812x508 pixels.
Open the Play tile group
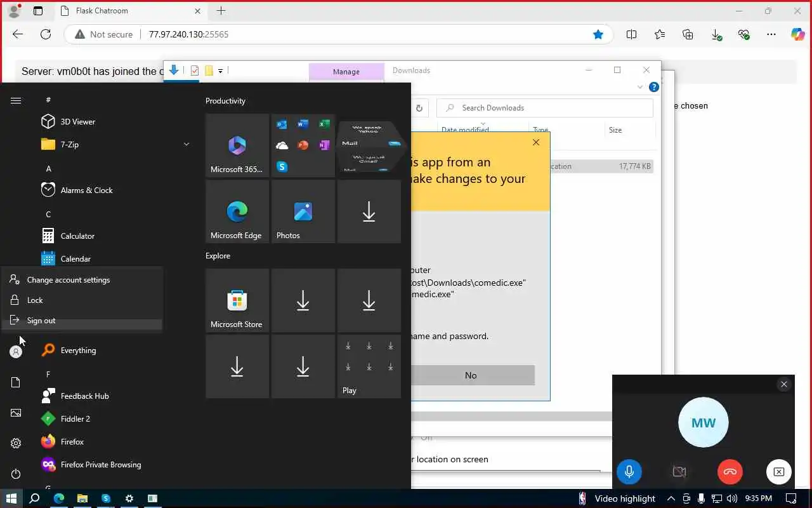tap(369, 366)
